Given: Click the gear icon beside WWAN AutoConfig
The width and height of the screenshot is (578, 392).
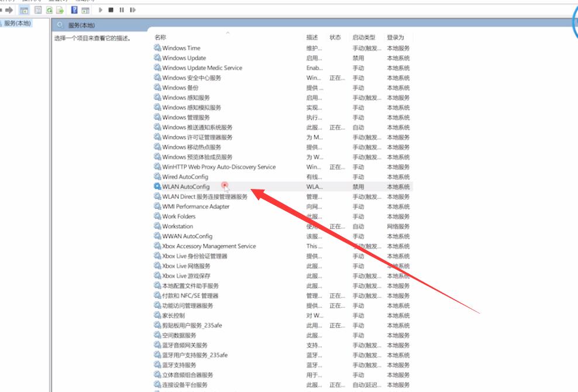Looking at the screenshot, I should coord(157,236).
